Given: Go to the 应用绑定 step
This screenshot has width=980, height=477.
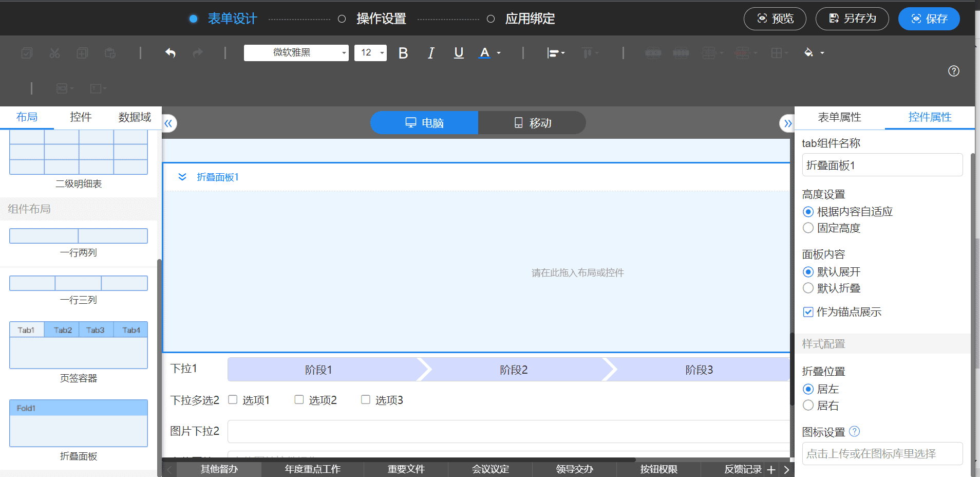Looking at the screenshot, I should [x=530, y=19].
